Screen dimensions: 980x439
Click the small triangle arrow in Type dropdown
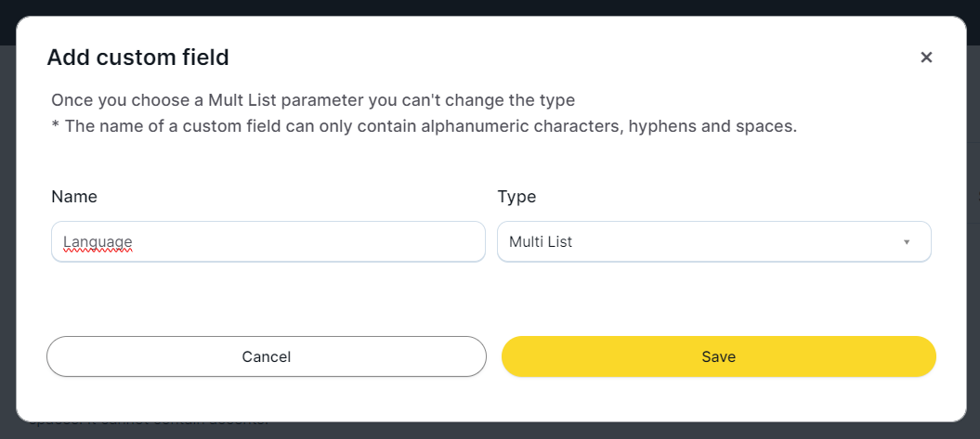click(x=906, y=242)
